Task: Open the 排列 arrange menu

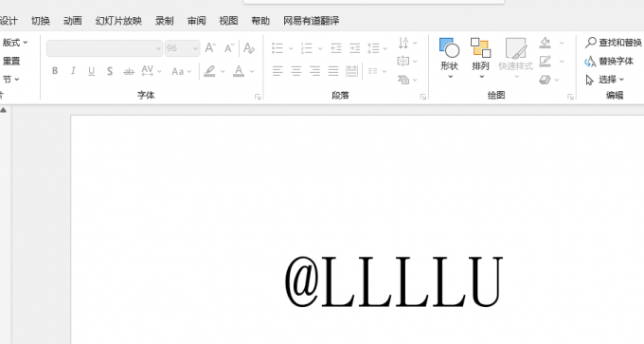Action: [x=480, y=58]
